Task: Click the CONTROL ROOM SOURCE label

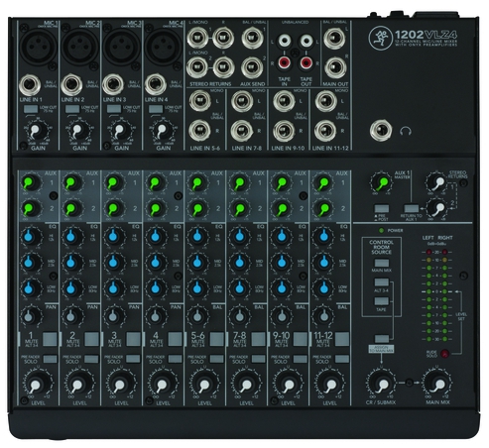Action: tap(381, 247)
